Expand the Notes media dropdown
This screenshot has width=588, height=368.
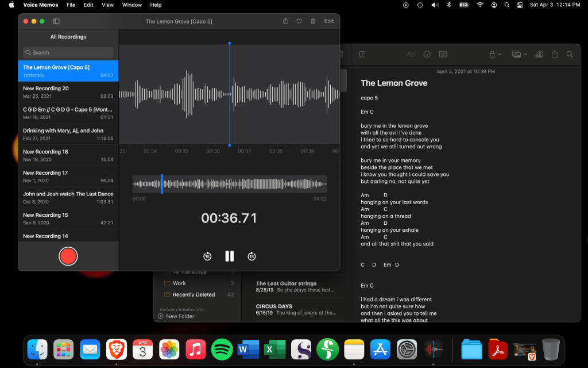click(519, 54)
